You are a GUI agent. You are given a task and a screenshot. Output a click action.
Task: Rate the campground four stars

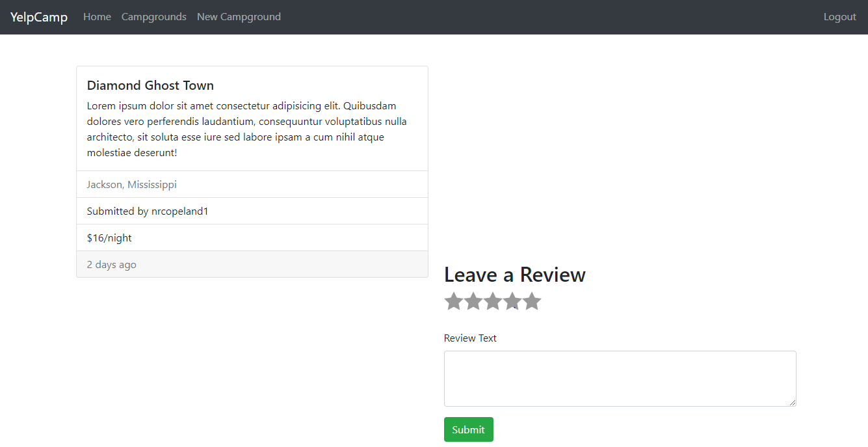click(512, 301)
